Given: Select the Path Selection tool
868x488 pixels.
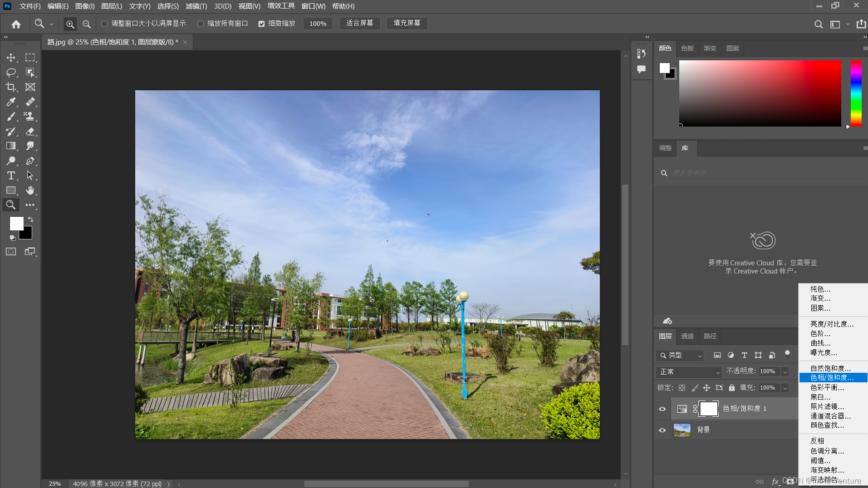Looking at the screenshot, I should [x=30, y=176].
